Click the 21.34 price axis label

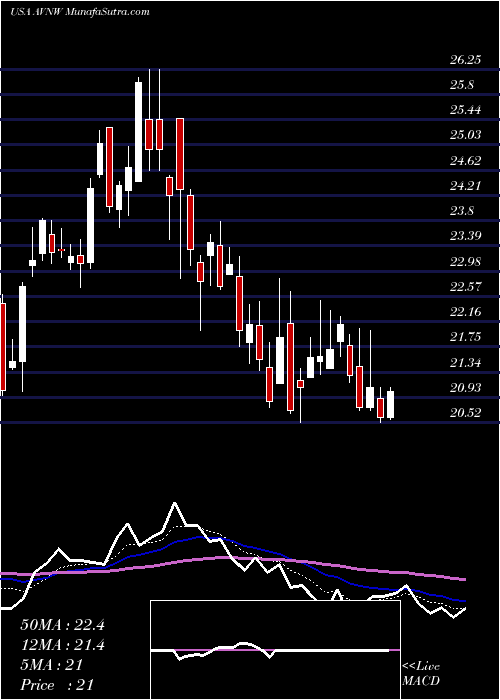[x=465, y=362]
